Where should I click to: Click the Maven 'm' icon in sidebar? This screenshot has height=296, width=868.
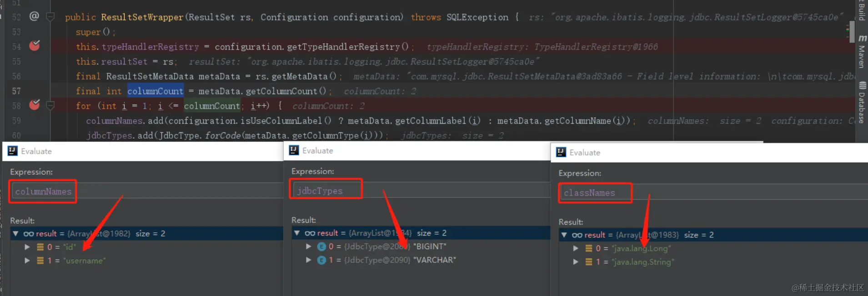point(862,38)
